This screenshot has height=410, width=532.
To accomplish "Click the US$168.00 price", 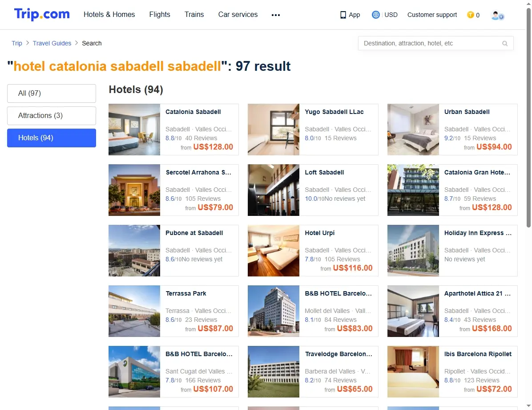I will (x=492, y=328).
